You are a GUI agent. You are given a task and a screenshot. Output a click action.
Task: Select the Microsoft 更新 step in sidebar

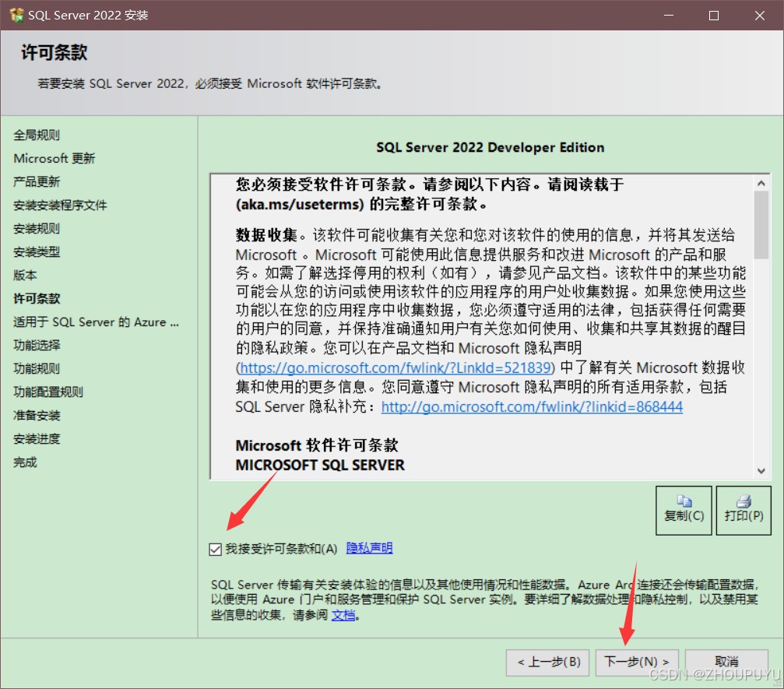(x=54, y=158)
